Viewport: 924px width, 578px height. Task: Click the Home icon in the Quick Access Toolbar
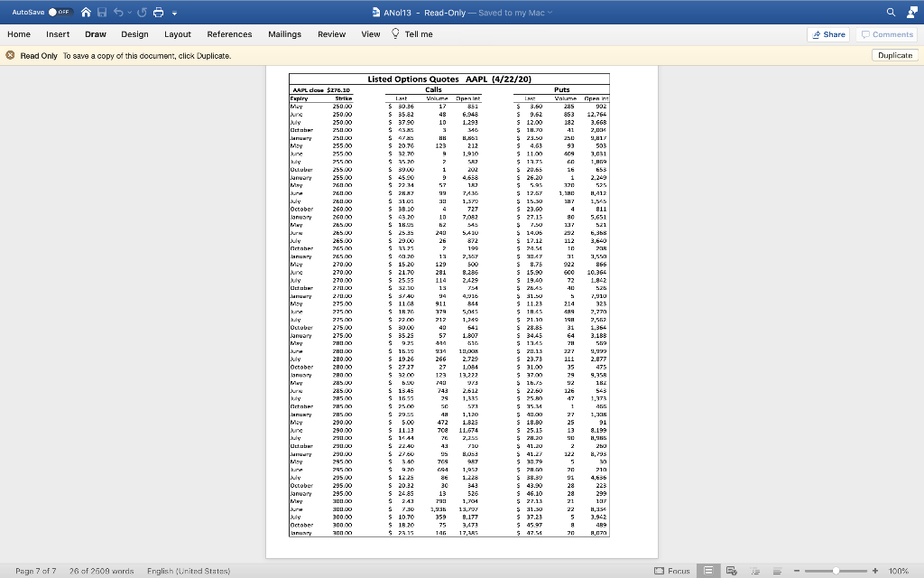coord(87,12)
